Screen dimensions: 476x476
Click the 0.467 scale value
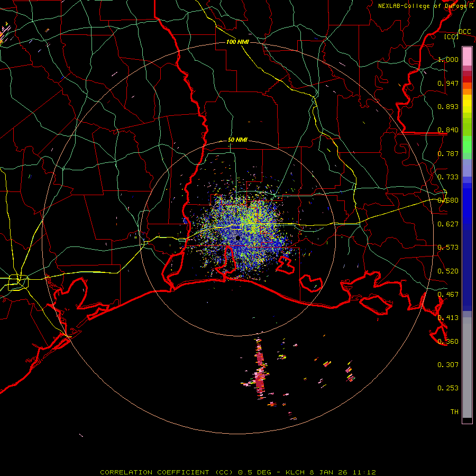[448, 295]
